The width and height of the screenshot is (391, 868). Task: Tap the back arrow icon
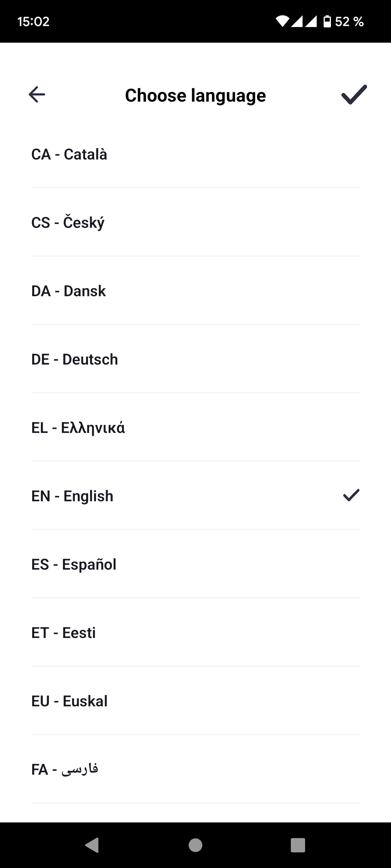click(37, 95)
